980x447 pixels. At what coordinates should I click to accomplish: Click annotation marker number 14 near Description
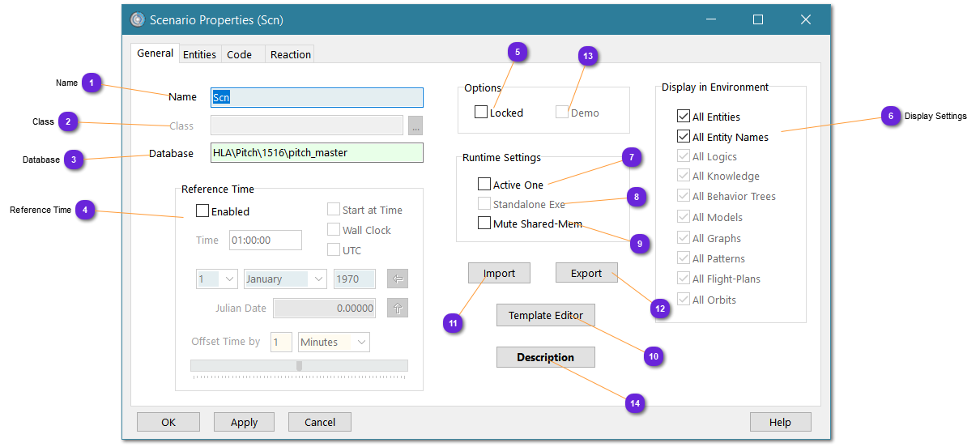[635, 402]
